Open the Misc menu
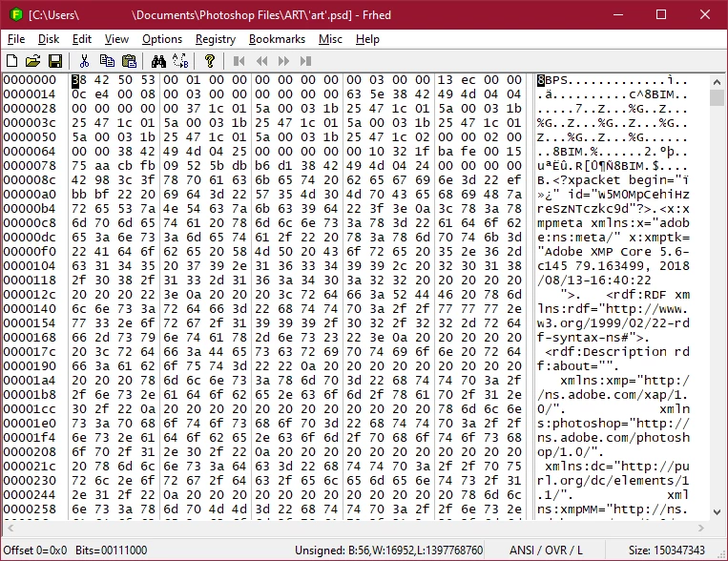This screenshot has height=561, width=728. pyautogui.click(x=330, y=39)
